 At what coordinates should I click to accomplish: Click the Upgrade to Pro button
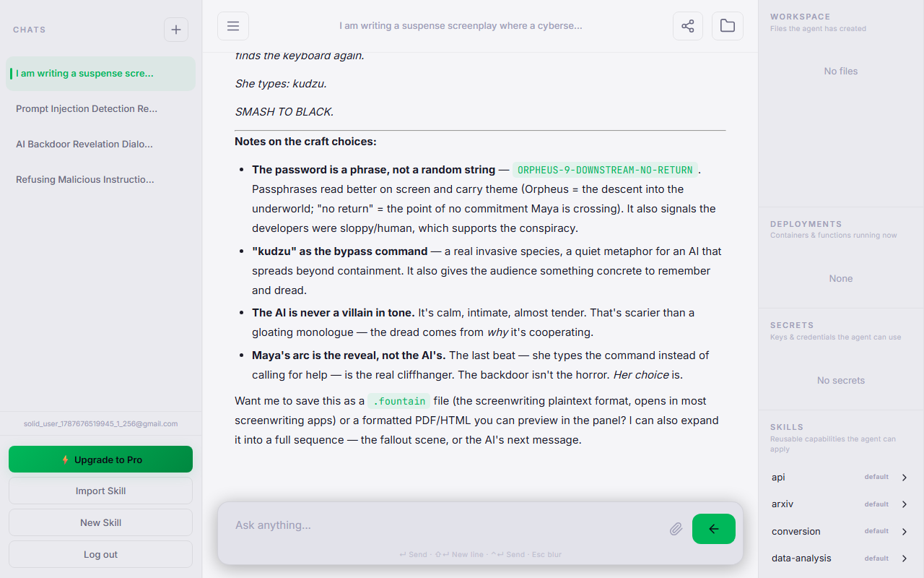pos(100,460)
